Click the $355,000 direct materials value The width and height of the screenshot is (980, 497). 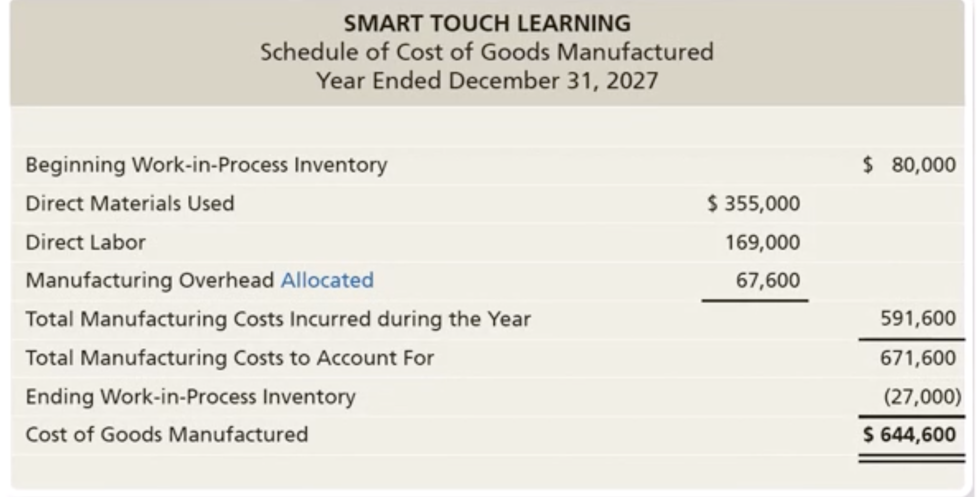point(754,204)
